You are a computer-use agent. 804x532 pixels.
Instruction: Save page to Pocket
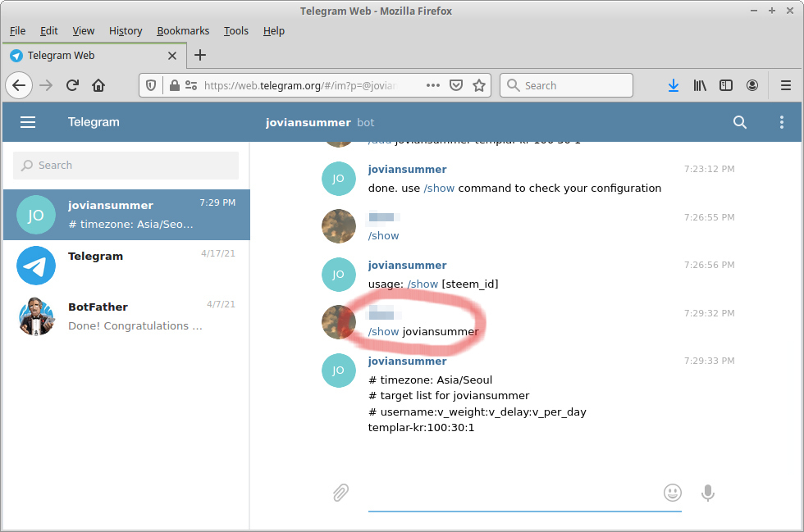tap(456, 85)
